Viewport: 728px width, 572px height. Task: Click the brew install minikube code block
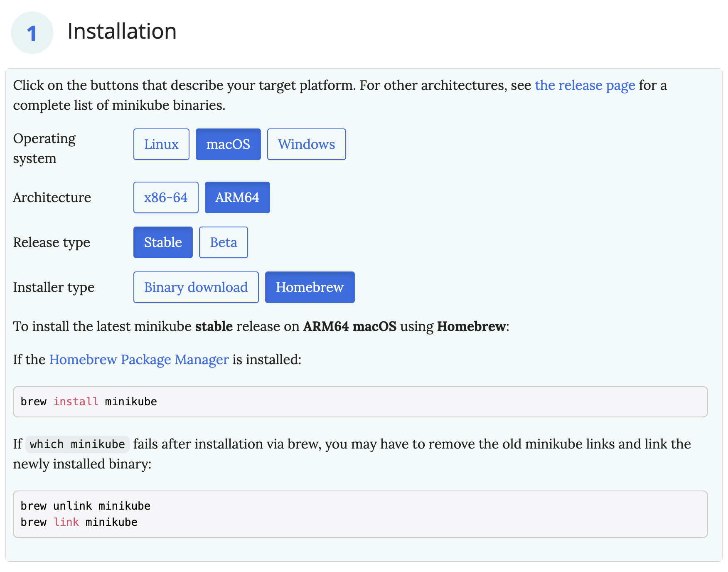coord(360,402)
